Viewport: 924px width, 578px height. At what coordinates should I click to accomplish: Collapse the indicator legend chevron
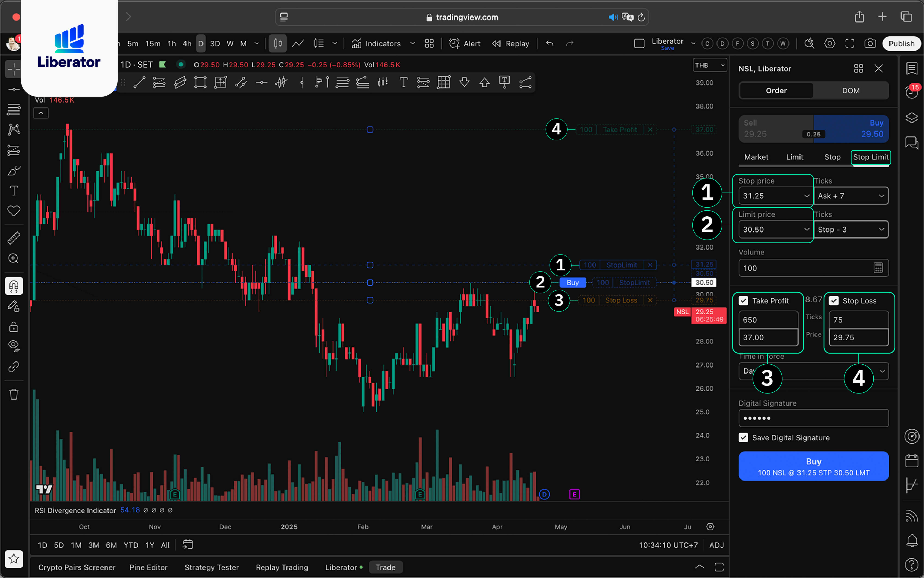[x=40, y=113]
